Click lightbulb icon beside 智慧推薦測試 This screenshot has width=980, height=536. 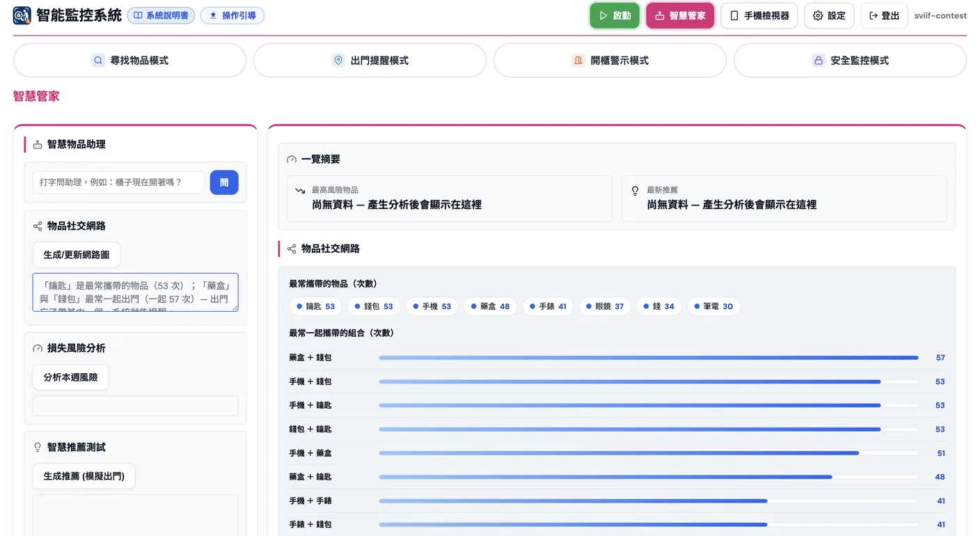click(38, 448)
